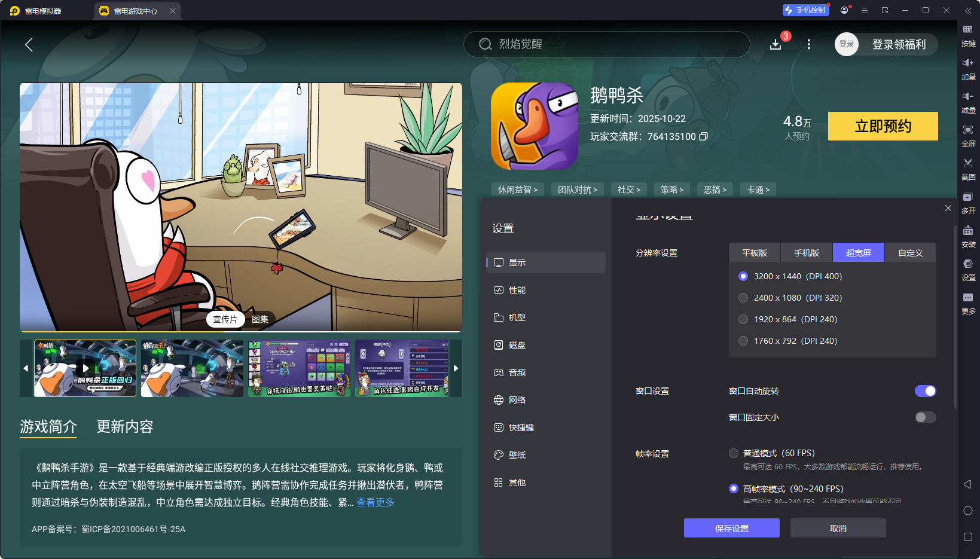Click the Android back triangle button
Viewport: 980px width, 559px height.
click(967, 484)
